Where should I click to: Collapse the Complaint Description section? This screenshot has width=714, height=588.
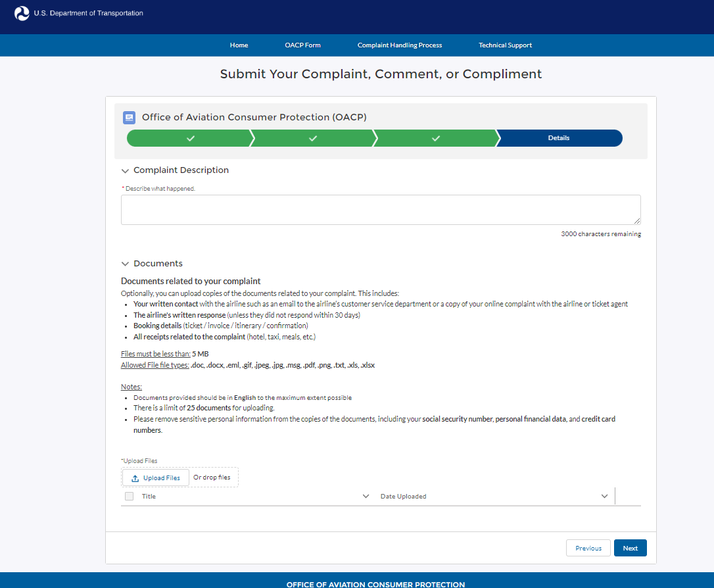coord(125,171)
